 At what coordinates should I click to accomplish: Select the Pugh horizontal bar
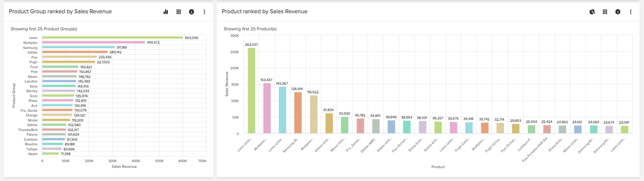(x=69, y=62)
